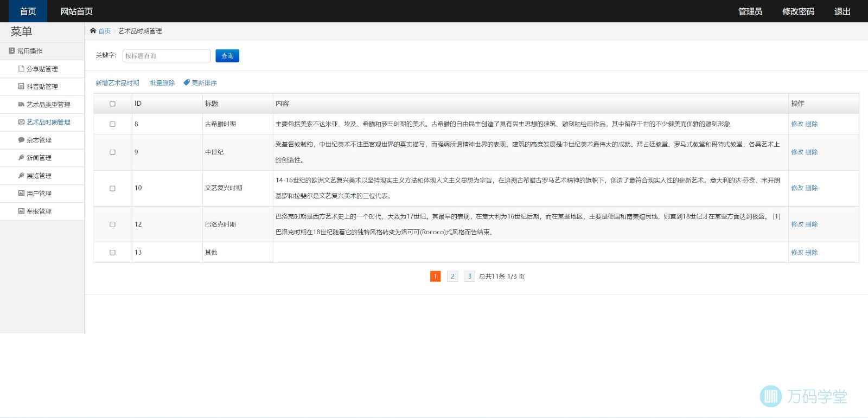Image resolution: width=868 pixels, height=418 pixels.
Task: Click the 更新排序 link
Action: [x=205, y=83]
